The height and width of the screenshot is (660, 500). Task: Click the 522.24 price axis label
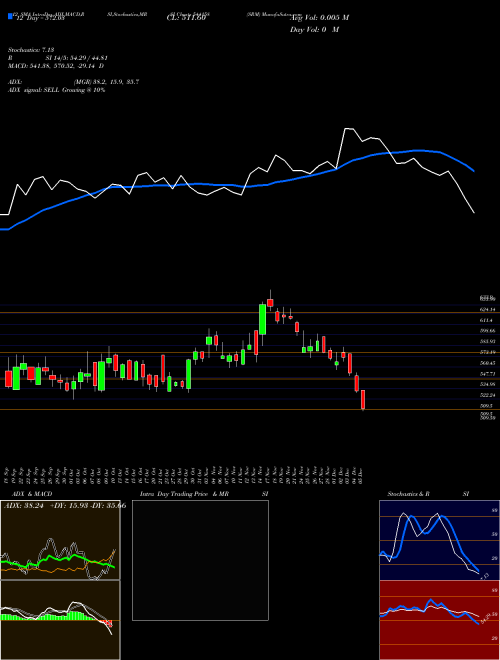point(487,395)
